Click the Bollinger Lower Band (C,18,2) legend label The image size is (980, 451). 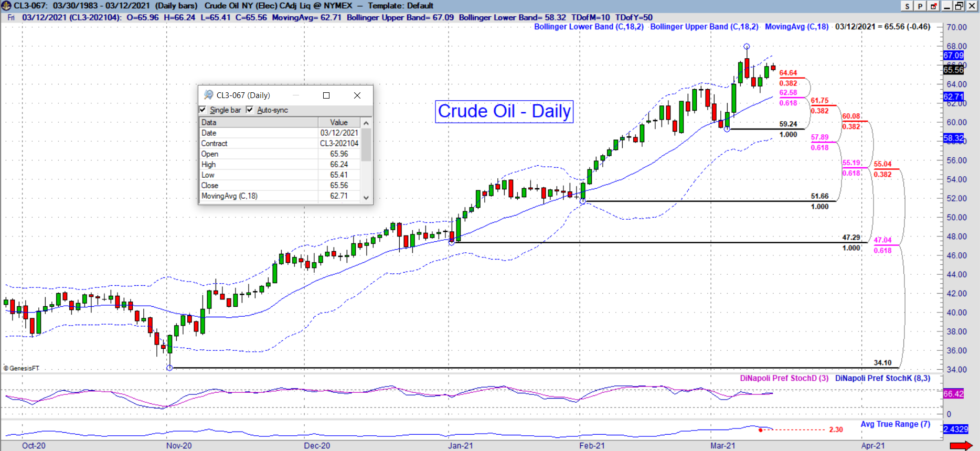point(589,27)
